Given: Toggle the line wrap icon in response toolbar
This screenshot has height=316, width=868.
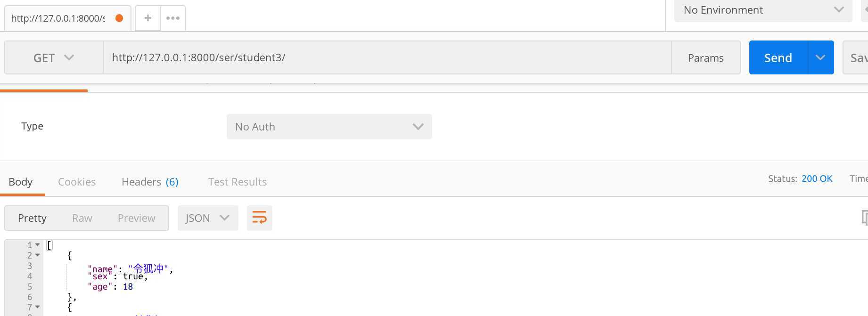Looking at the screenshot, I should 260,218.
